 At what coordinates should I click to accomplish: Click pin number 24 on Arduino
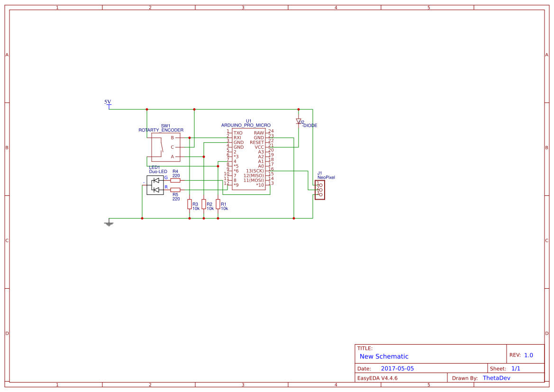click(x=271, y=131)
